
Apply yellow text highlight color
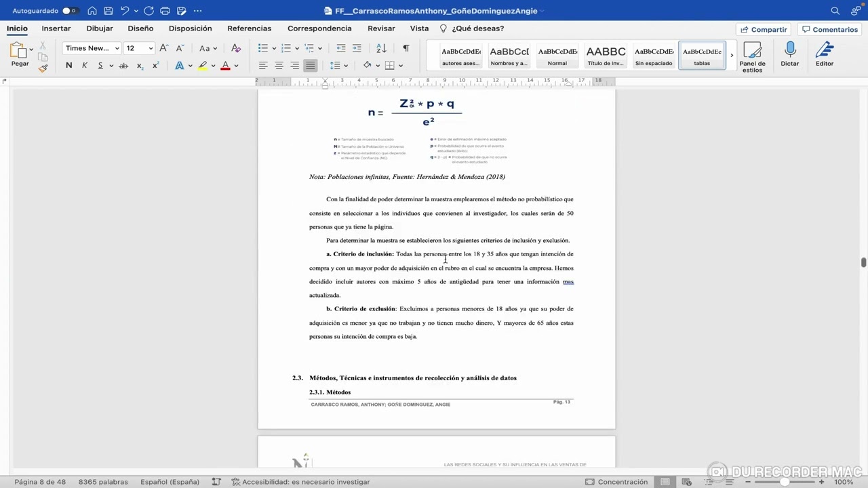(x=203, y=66)
